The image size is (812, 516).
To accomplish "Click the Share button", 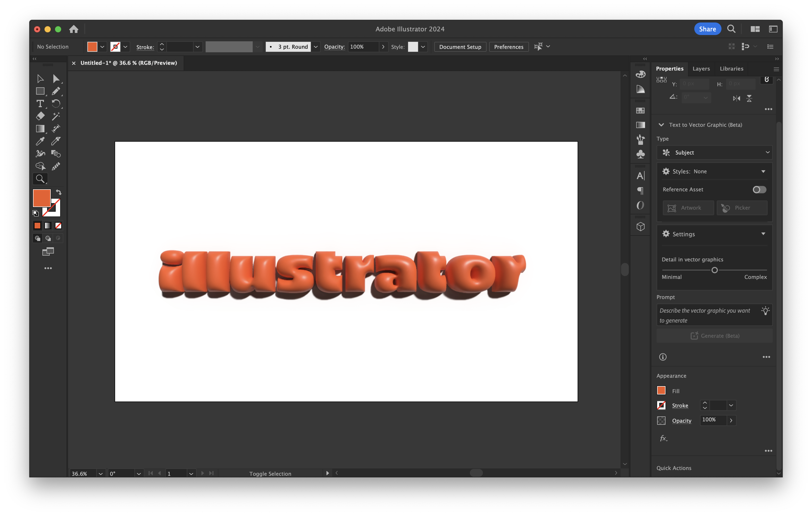I will pyautogui.click(x=707, y=29).
